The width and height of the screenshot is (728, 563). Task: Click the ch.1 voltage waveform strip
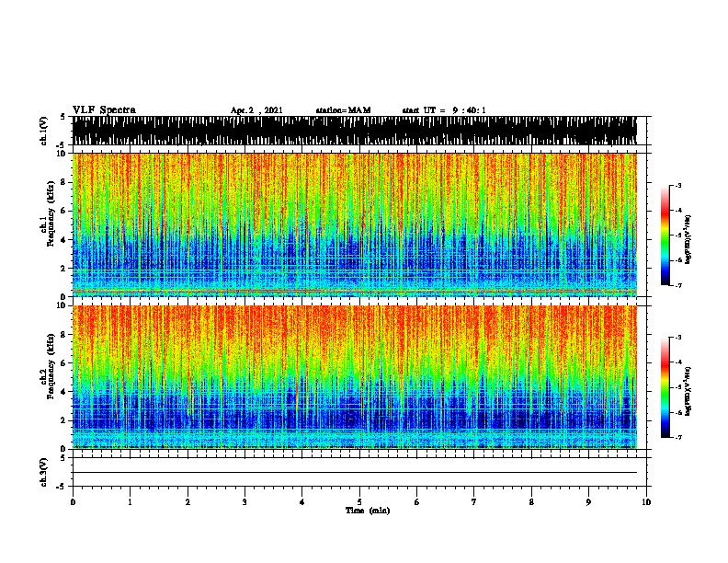tap(355, 131)
